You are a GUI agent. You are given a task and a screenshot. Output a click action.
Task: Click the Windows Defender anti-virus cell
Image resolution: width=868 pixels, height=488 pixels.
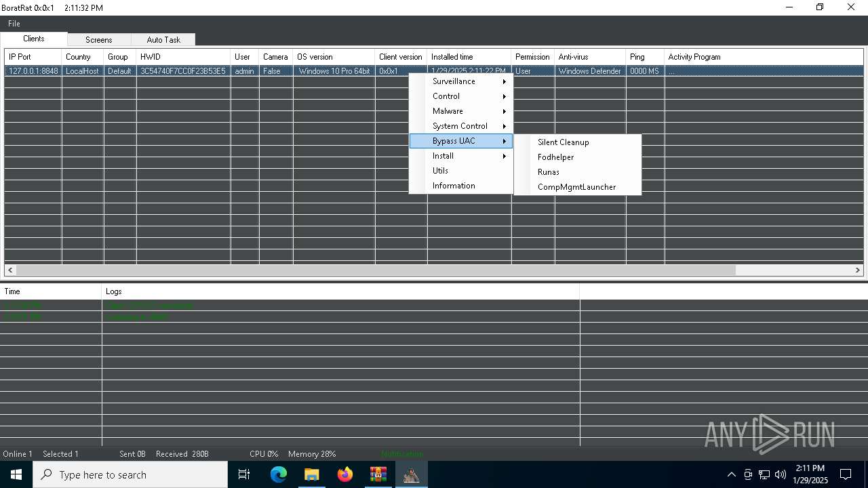[x=591, y=71]
